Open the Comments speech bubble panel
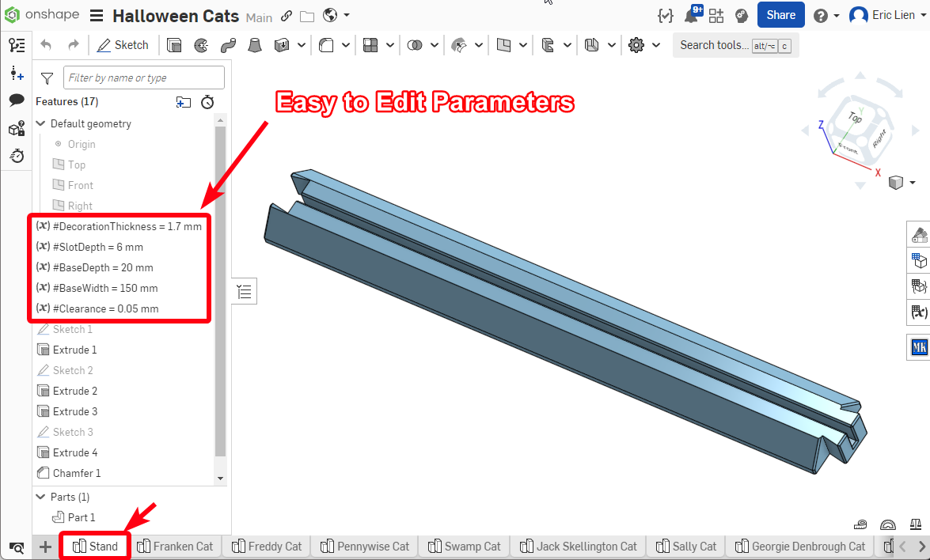 coord(17,100)
